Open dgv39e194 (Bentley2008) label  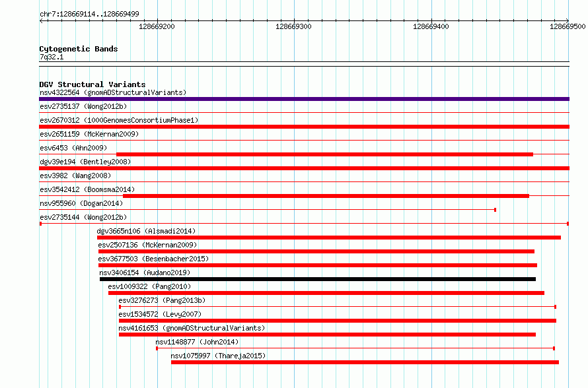85,162
